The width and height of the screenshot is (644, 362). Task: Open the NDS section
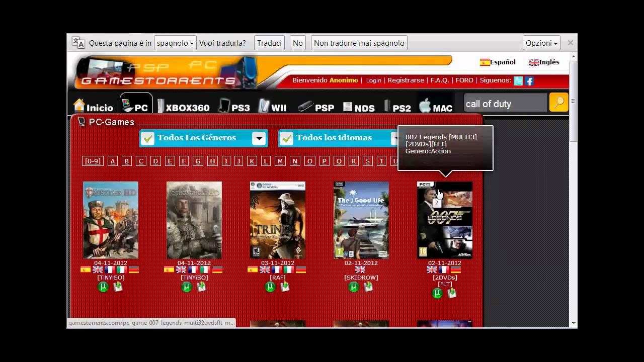[x=359, y=107]
